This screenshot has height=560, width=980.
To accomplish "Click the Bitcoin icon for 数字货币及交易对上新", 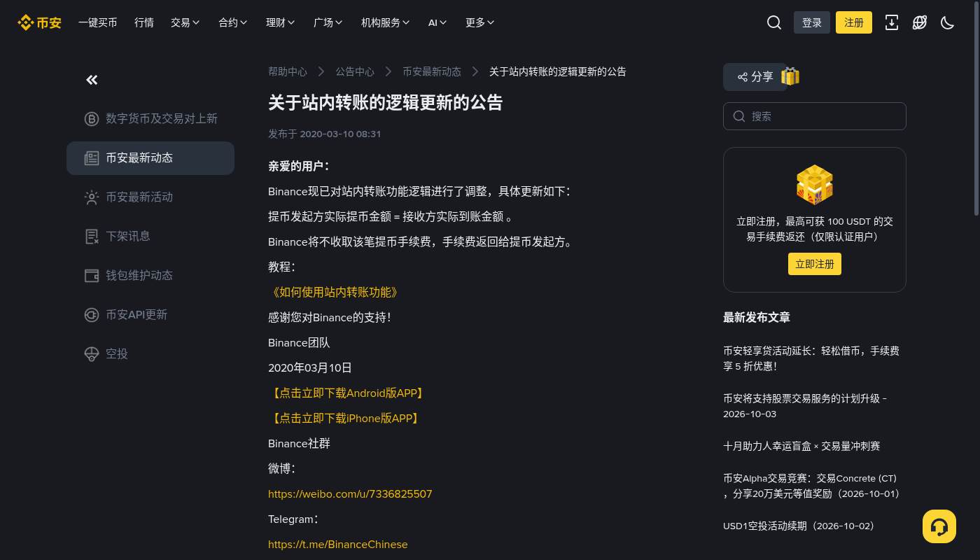I will [92, 119].
